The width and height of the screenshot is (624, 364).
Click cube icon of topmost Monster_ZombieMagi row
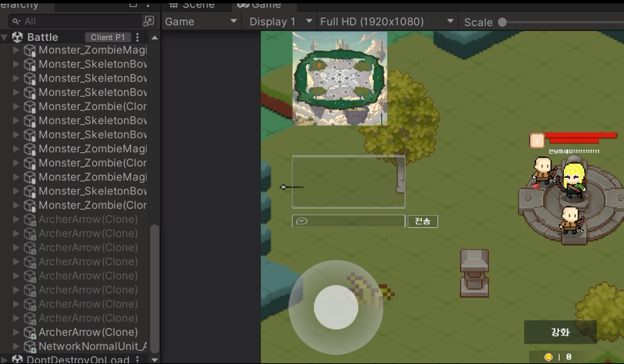[30, 50]
